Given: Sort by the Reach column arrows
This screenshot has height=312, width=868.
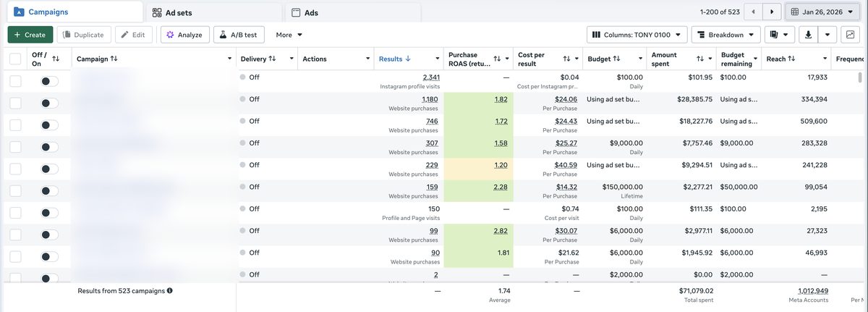Looking at the screenshot, I should (x=791, y=59).
